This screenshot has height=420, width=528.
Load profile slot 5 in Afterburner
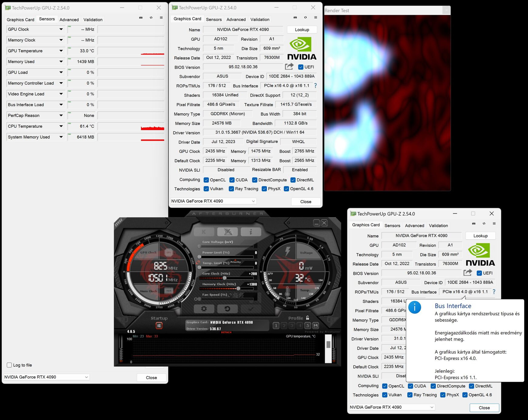(308, 326)
